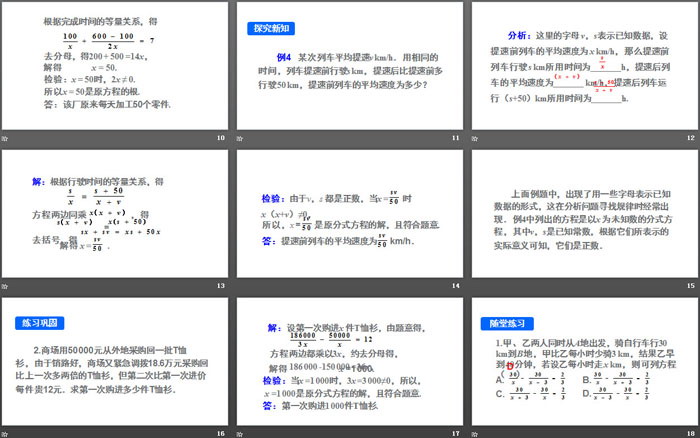Select the slide 12 thumbnail starting with 分析
This screenshot has width=700, height=438.
[583, 65]
